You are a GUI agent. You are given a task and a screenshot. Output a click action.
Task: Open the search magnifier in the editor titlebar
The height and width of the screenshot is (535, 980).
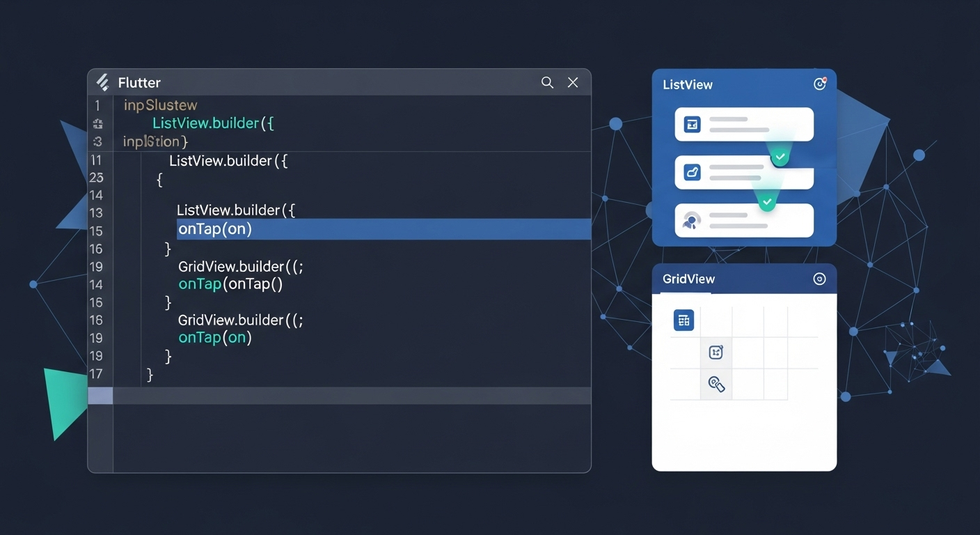[547, 82]
